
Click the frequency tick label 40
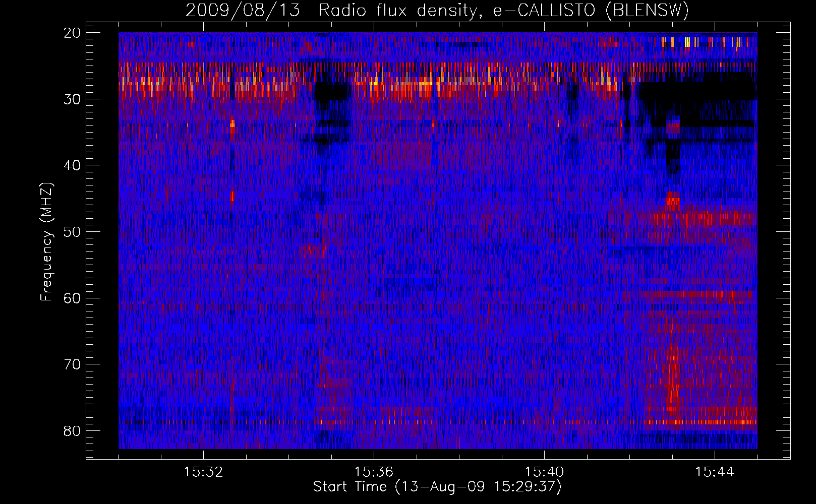(73, 165)
